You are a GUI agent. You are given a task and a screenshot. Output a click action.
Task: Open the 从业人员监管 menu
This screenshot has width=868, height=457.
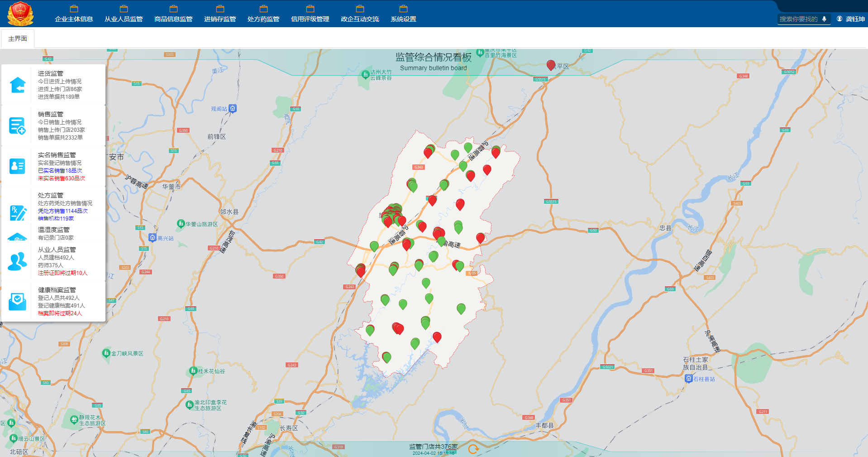[x=124, y=14]
